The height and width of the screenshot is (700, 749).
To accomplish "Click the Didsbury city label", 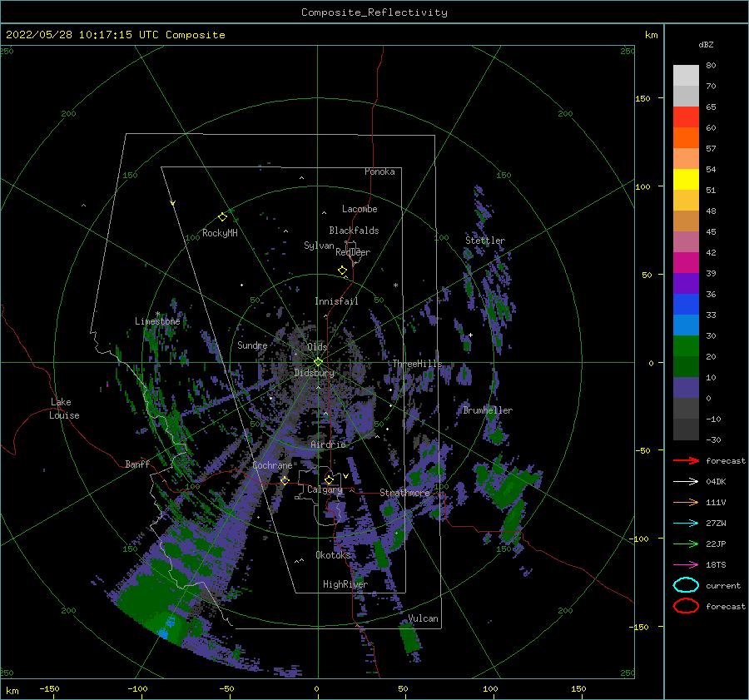I will pyautogui.click(x=315, y=373).
